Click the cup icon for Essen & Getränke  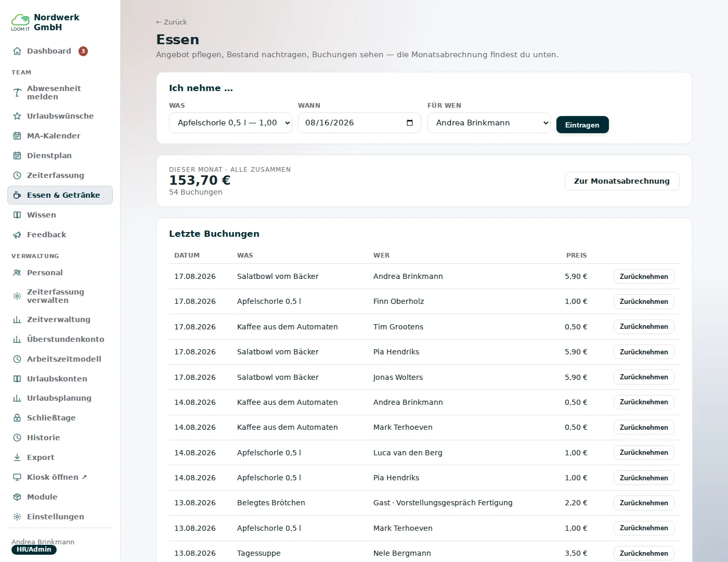point(17,195)
